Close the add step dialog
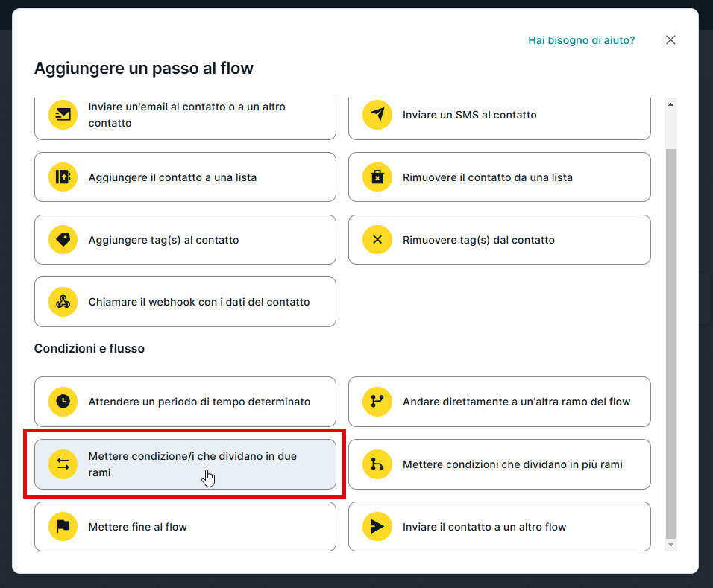 pyautogui.click(x=670, y=40)
